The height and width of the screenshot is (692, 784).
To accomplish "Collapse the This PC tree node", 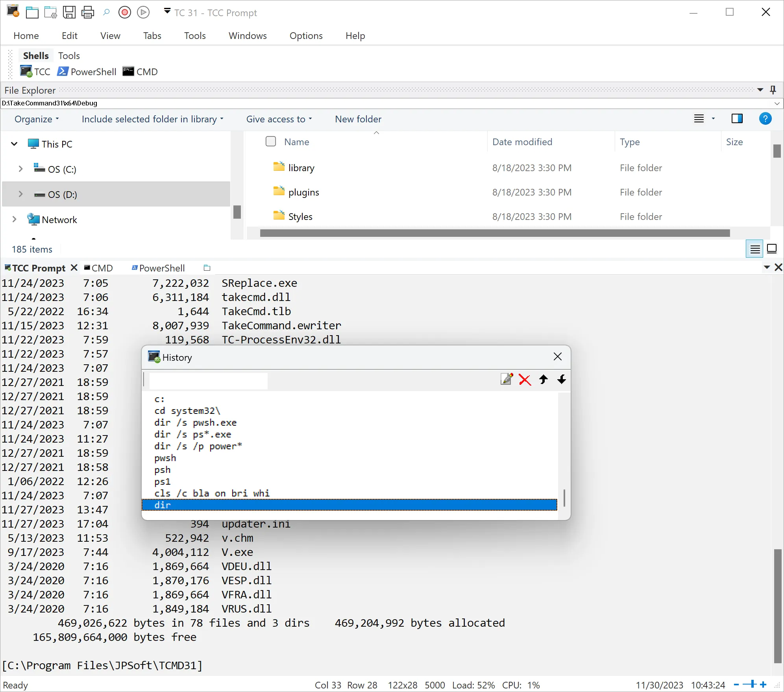I will pyautogui.click(x=14, y=144).
